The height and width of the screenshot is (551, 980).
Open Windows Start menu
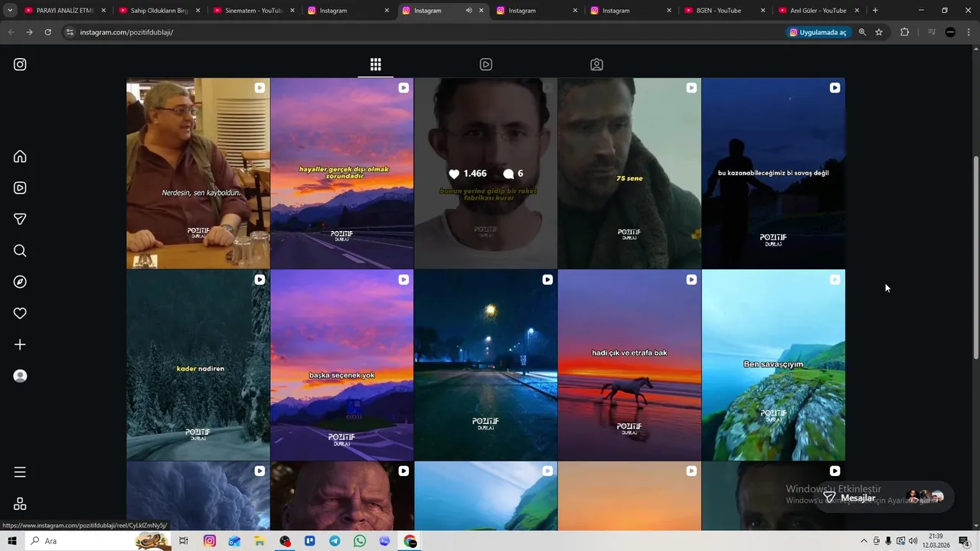pos(11,541)
